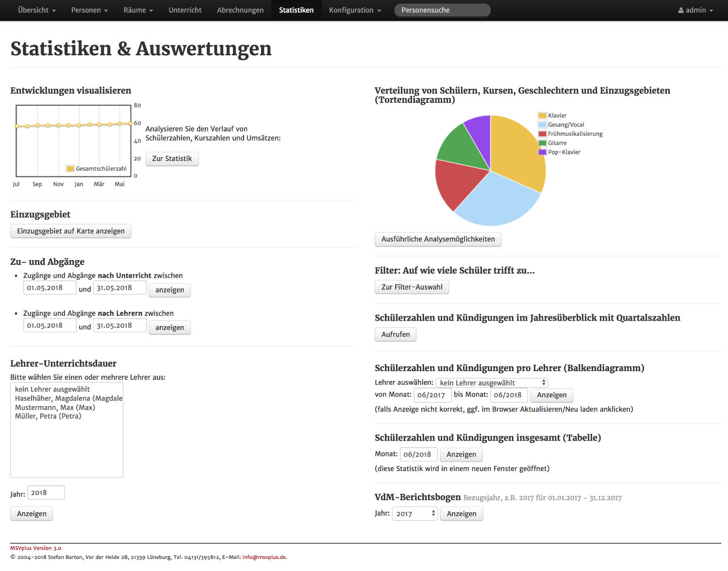Open the VdM-Berichtsbogen Jahr dropdown
This screenshot has height=571, width=728.
[415, 514]
